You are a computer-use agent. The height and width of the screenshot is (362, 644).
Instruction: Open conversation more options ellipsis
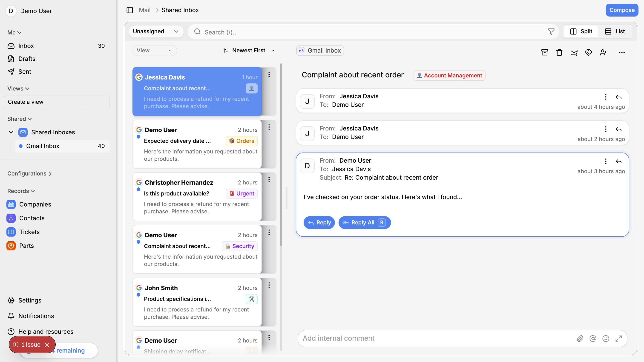[622, 52]
